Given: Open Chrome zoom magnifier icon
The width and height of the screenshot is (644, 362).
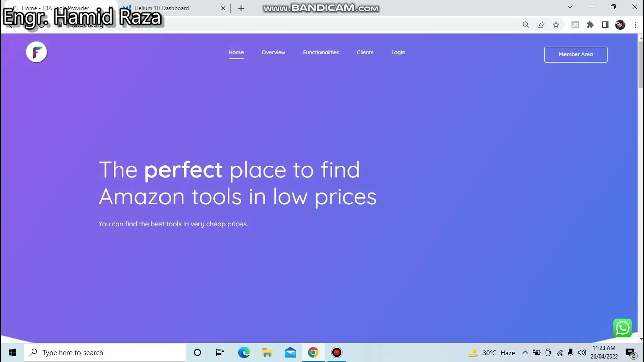Looking at the screenshot, I should (x=526, y=25).
